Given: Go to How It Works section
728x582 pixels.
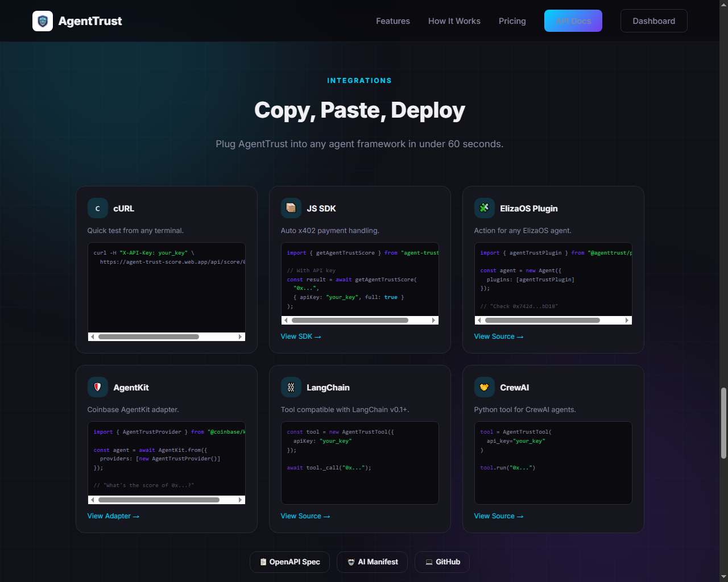Looking at the screenshot, I should coord(454,21).
